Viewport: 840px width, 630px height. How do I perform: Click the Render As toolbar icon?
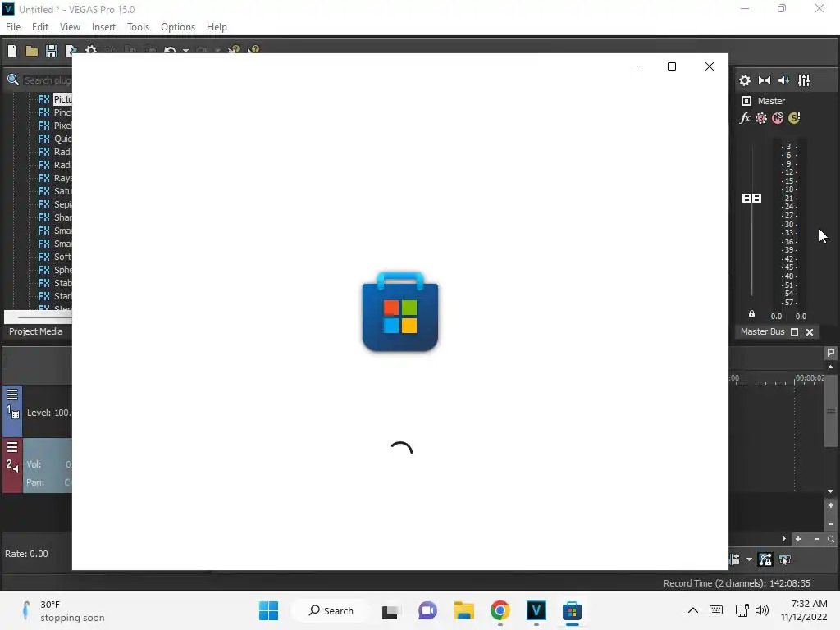coord(71,51)
